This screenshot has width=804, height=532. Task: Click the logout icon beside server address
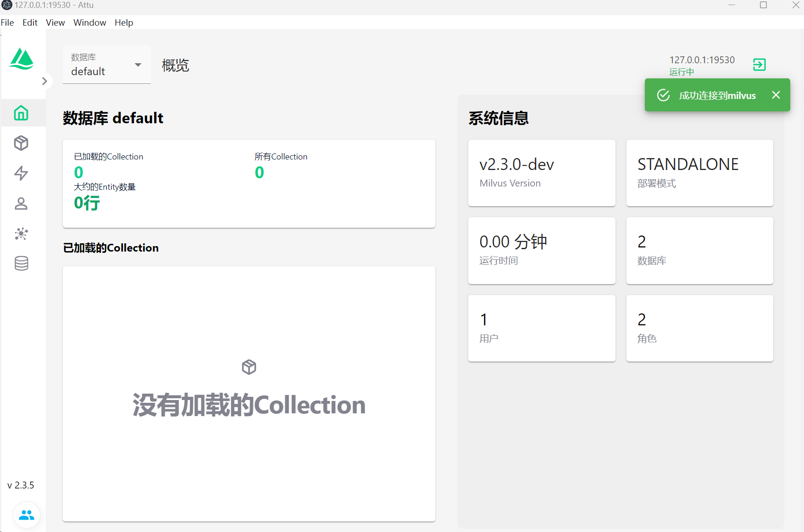pyautogui.click(x=759, y=65)
